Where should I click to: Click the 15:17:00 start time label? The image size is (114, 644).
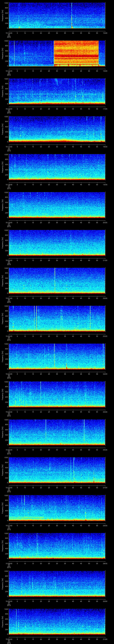tap(9, 147)
